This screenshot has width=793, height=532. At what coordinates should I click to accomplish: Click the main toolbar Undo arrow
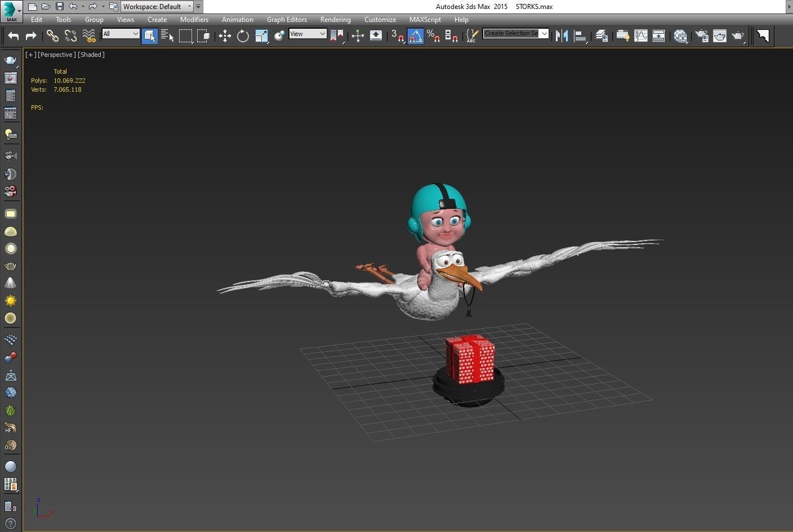click(14, 36)
